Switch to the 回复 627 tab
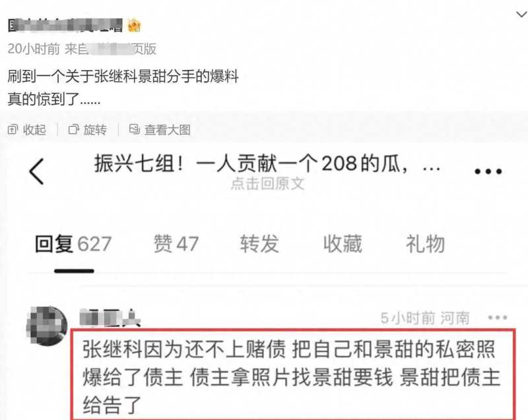Viewport: 528px width, 420px height. tap(73, 244)
